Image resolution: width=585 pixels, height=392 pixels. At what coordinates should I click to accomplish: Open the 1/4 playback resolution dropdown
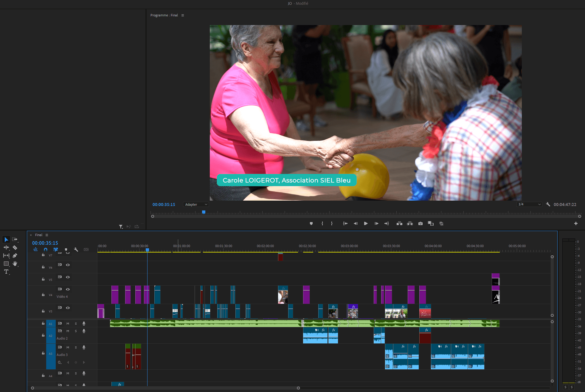coord(529,204)
